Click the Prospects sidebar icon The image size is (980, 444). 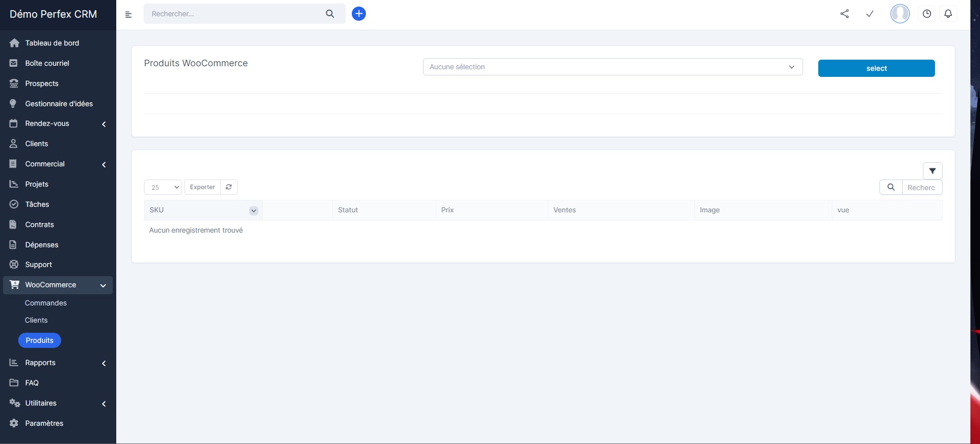(14, 83)
